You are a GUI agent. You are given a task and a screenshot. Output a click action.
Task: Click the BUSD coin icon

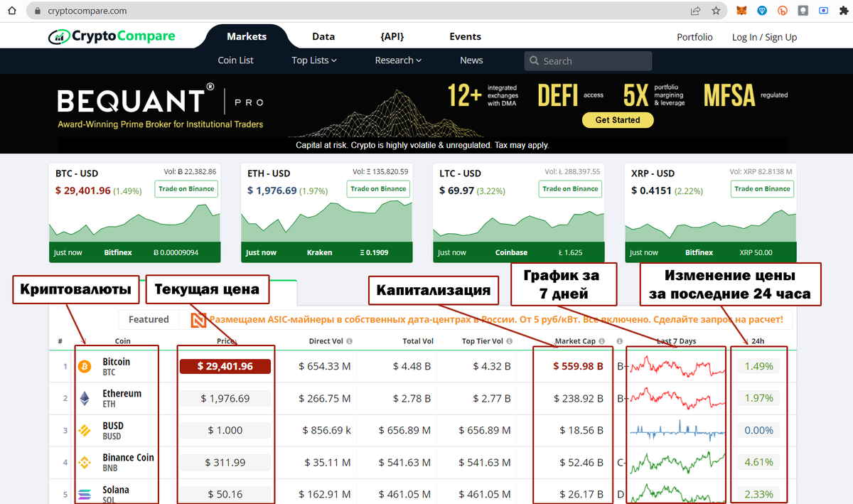pos(85,431)
